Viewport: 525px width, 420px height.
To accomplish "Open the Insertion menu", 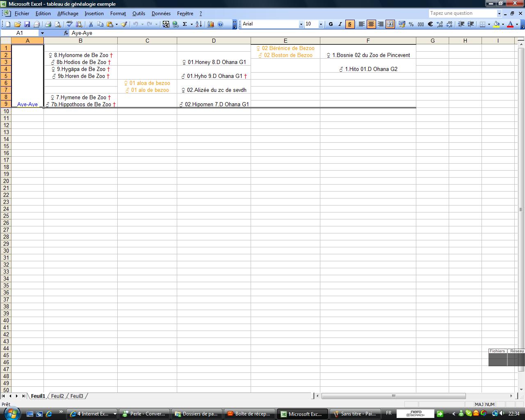I will click(94, 14).
